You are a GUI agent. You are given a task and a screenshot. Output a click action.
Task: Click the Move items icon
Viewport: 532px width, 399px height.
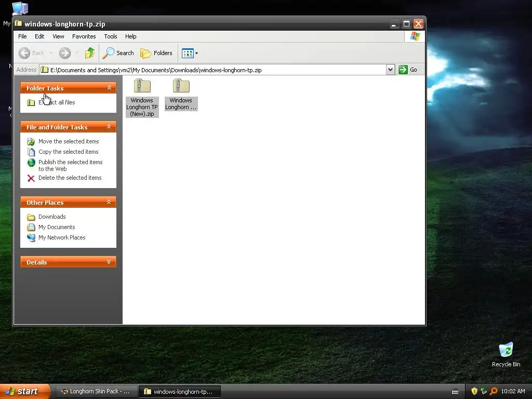31,141
